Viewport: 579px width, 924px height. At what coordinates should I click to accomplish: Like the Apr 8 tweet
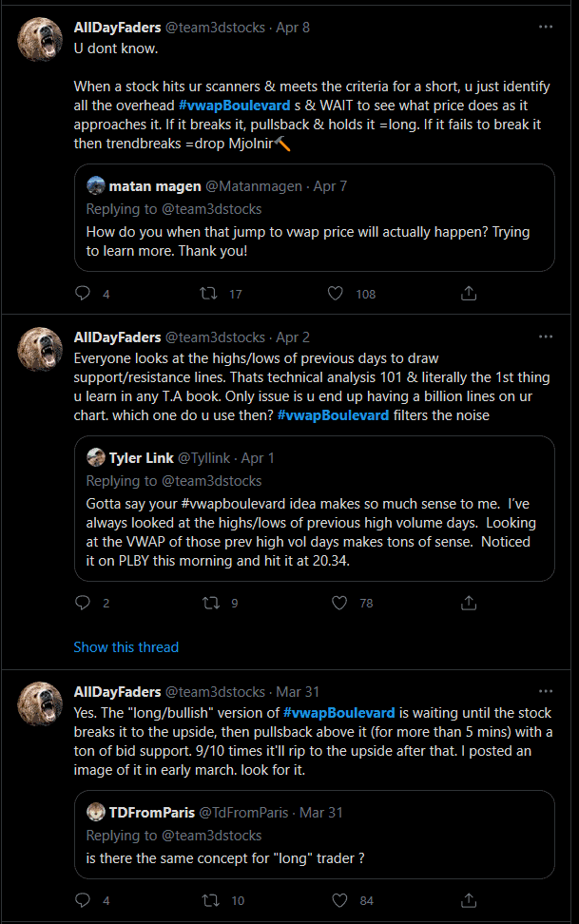[335, 294]
